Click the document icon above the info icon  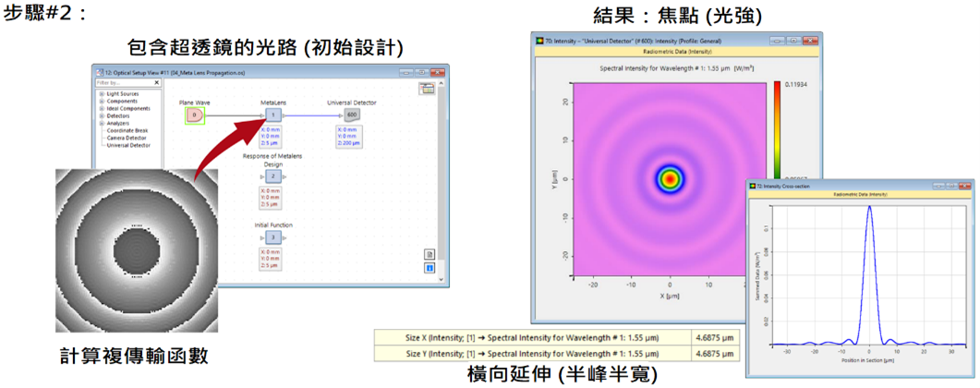click(430, 254)
